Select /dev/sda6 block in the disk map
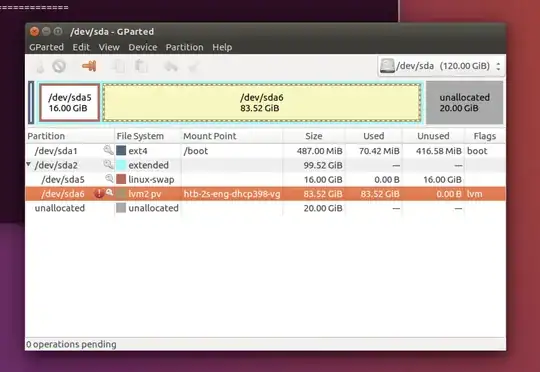This screenshot has height=372, width=540. pyautogui.click(x=262, y=103)
